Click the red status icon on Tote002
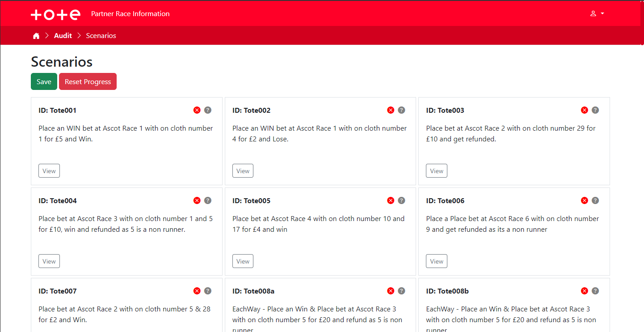The image size is (644, 332). [391, 110]
